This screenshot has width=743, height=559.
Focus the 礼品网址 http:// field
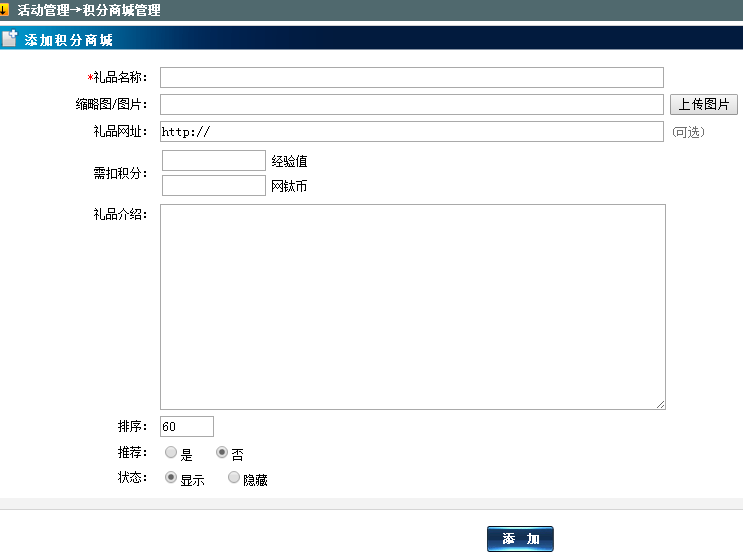point(412,131)
